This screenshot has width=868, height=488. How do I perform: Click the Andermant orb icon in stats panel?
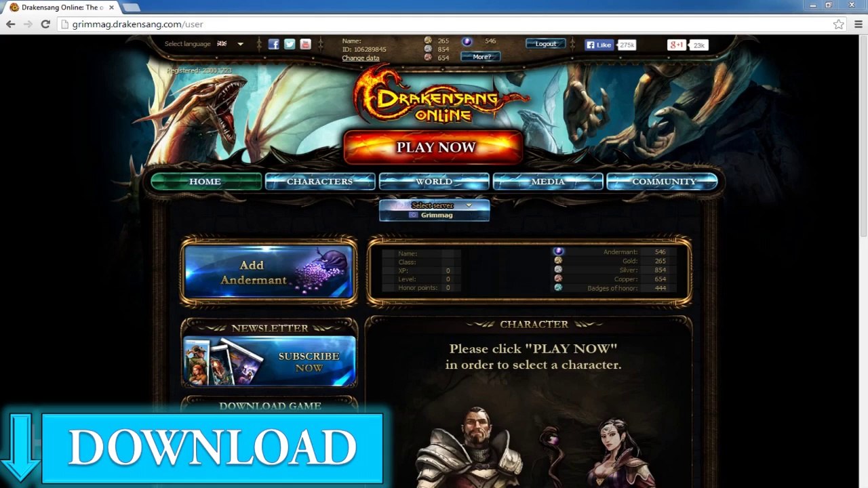click(558, 251)
